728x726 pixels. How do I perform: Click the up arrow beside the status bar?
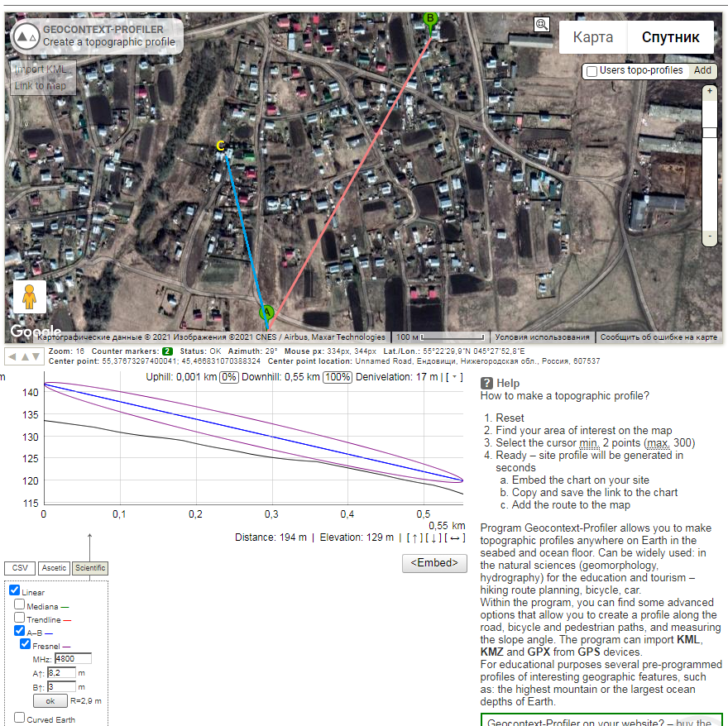(25, 356)
